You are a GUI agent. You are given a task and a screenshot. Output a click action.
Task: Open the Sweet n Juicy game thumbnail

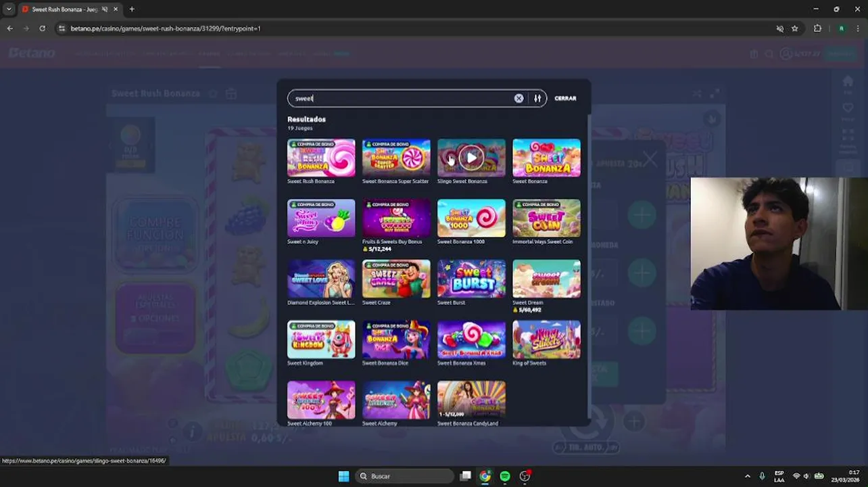coord(321,218)
